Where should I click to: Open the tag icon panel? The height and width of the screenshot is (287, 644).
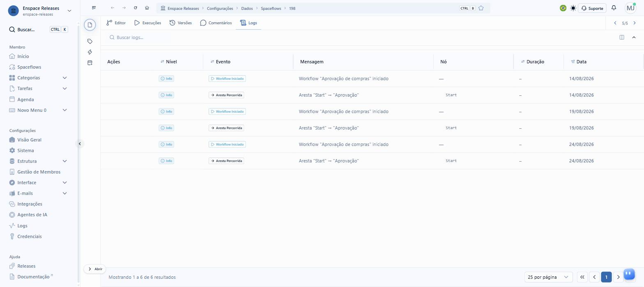click(90, 41)
